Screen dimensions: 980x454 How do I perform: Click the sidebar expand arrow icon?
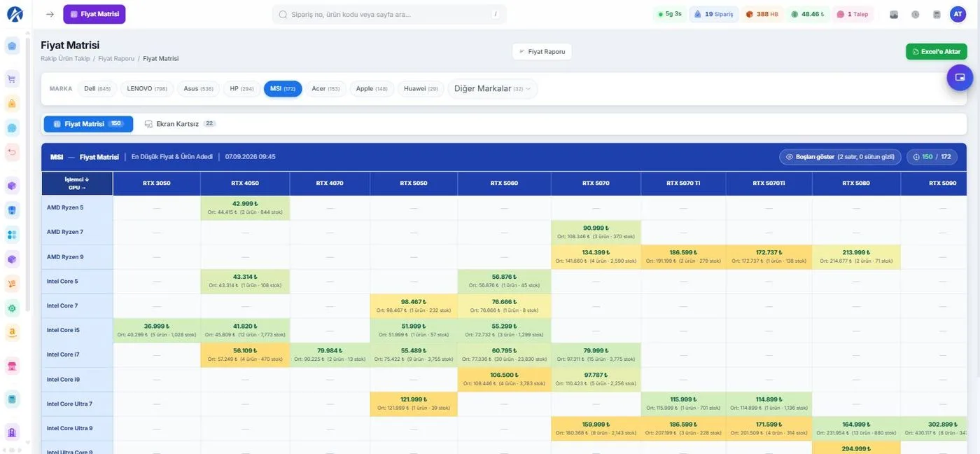click(50, 14)
